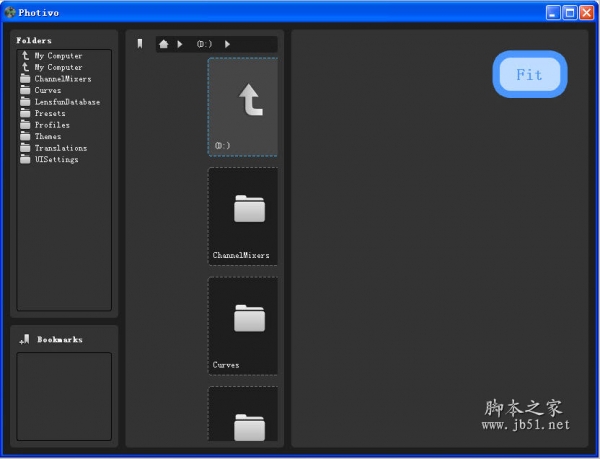Viewport: 600px width, 459px height.
Task: Click the folder icon in the ChannelMixers thumbnail
Action: [x=249, y=208]
